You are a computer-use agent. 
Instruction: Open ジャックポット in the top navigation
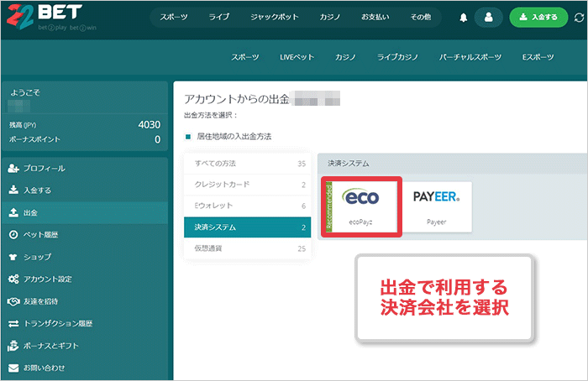pos(275,18)
